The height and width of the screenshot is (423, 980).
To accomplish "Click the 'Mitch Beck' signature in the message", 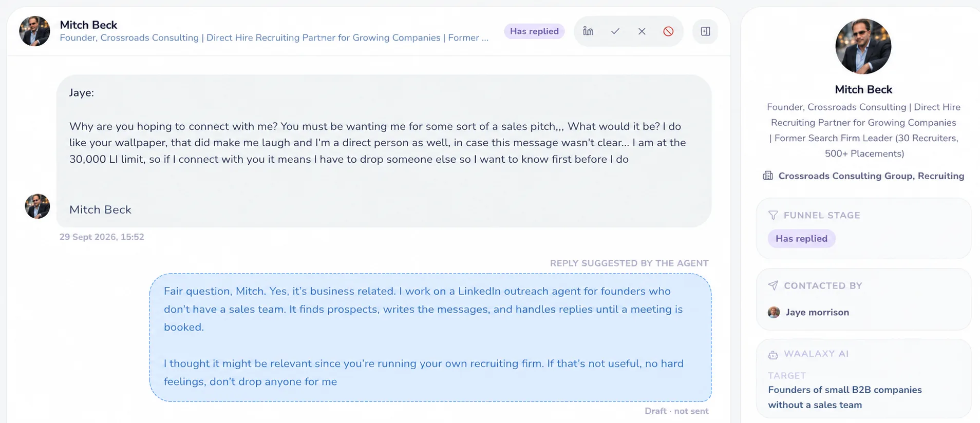I will coord(100,209).
